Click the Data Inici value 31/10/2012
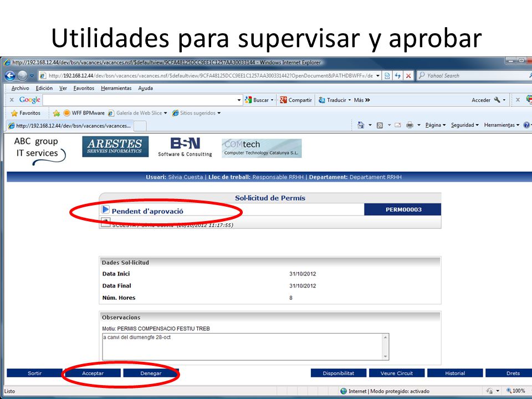Screen dimensions: 532x399 pyautogui.click(x=303, y=274)
